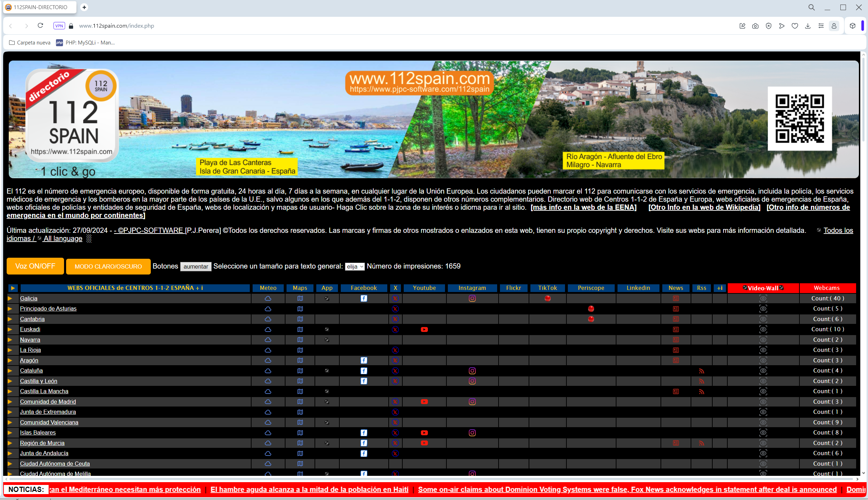Image resolution: width=868 pixels, height=500 pixels.
Task: Toggle the Euskadi Video-Wall eye icon
Action: coord(763,329)
